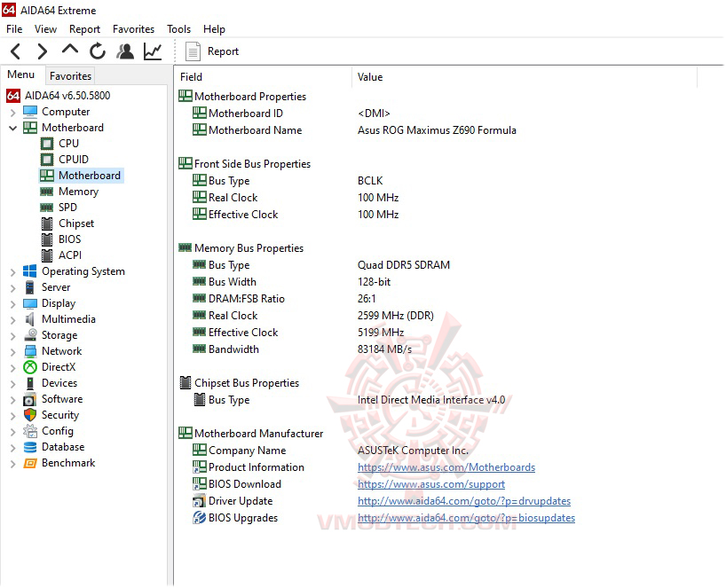726x588 pixels.
Task: Open the File menu
Action: click(x=14, y=29)
